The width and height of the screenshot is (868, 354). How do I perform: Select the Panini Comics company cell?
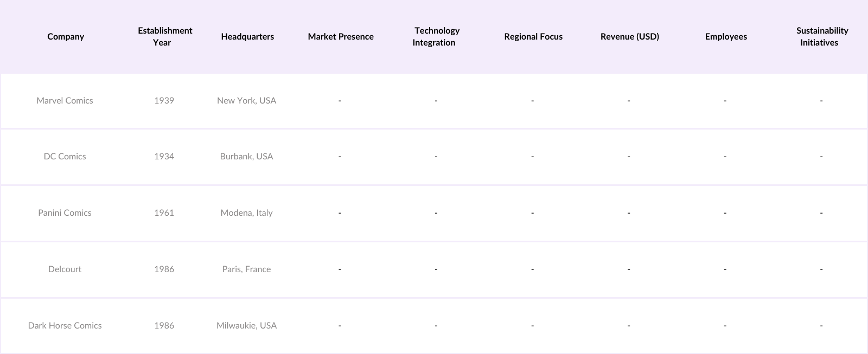pos(65,213)
